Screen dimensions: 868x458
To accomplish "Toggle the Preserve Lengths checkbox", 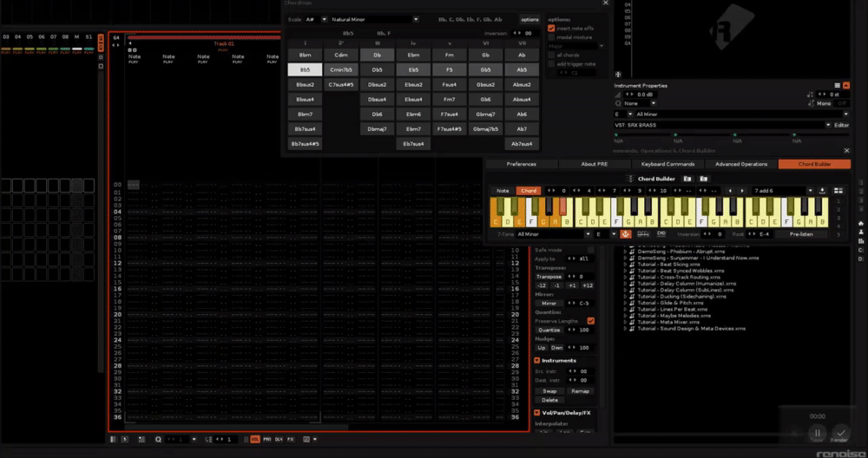I will pyautogui.click(x=590, y=321).
